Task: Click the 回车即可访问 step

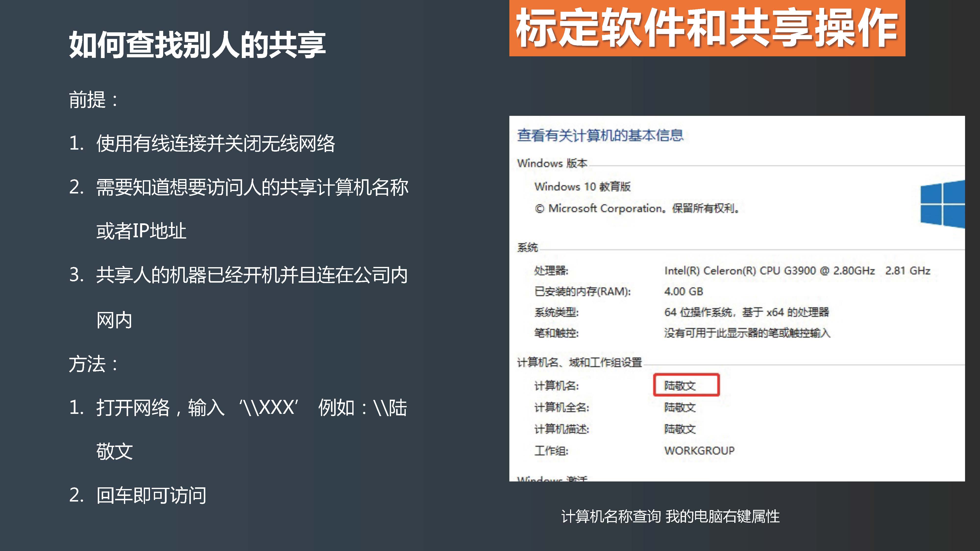Action: 151,495
